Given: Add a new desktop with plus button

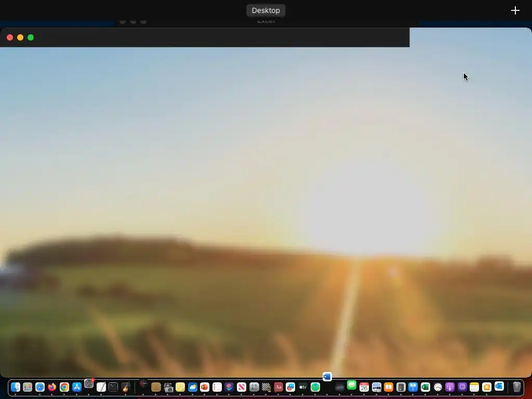Looking at the screenshot, I should (515, 10).
